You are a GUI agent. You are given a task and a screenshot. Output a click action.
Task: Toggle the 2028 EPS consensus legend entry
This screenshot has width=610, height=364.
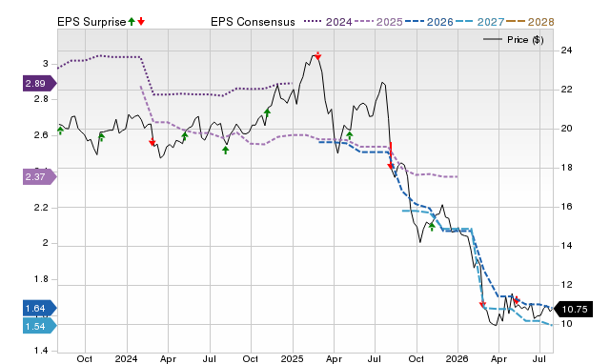tap(530, 22)
